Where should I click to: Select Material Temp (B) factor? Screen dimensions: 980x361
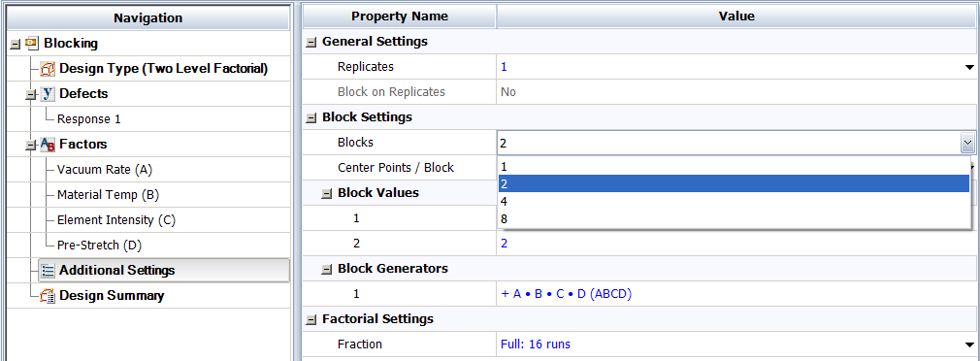pos(108,195)
